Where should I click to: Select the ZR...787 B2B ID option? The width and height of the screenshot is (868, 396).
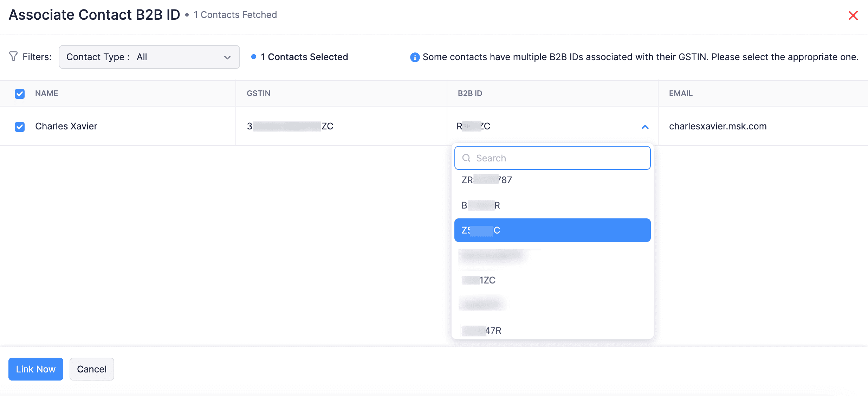(x=552, y=179)
